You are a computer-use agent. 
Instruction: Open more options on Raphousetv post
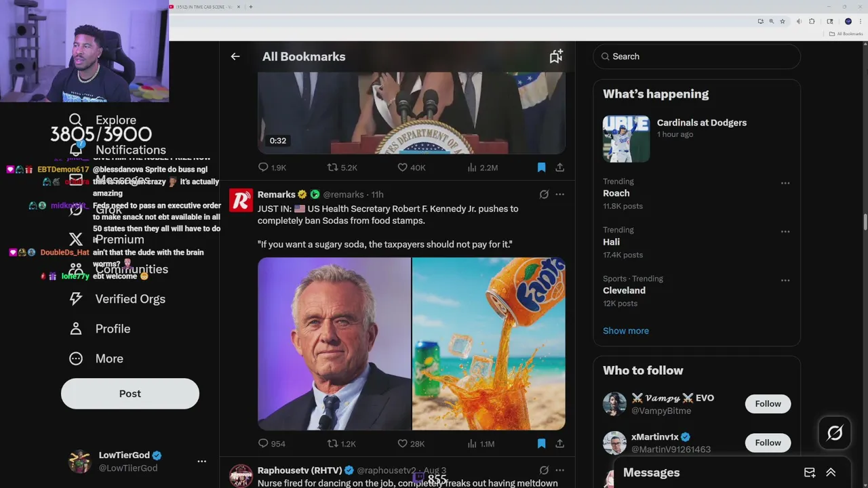559,470
